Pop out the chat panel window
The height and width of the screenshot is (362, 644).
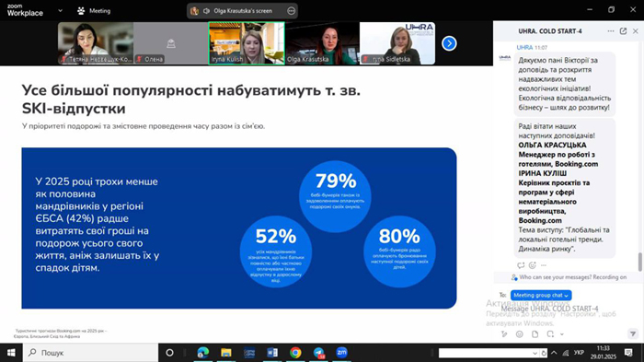click(x=623, y=31)
